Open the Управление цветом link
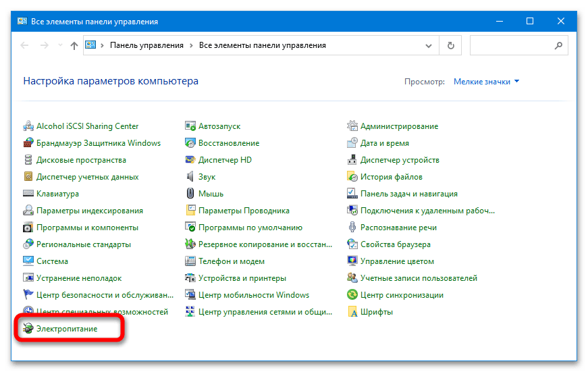 tap(397, 261)
